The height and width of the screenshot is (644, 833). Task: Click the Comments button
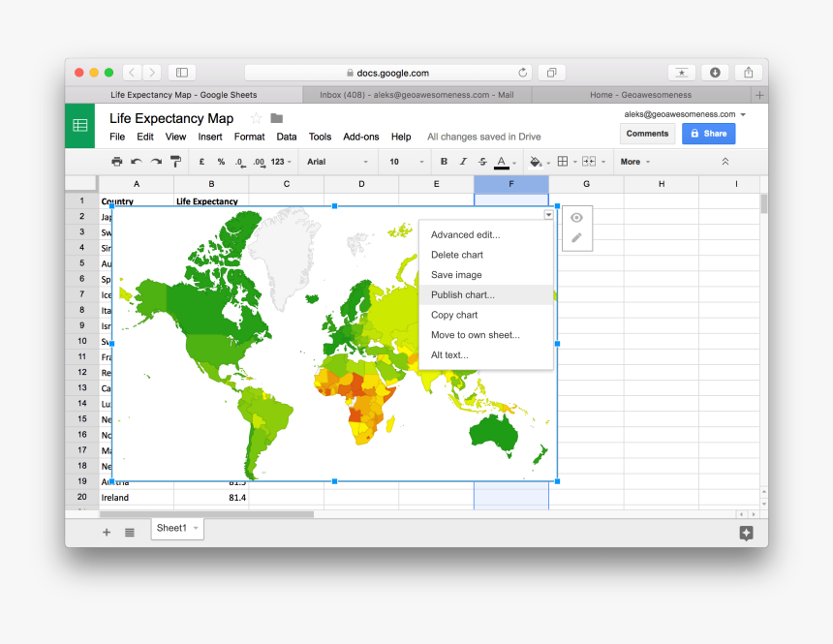click(x=647, y=134)
